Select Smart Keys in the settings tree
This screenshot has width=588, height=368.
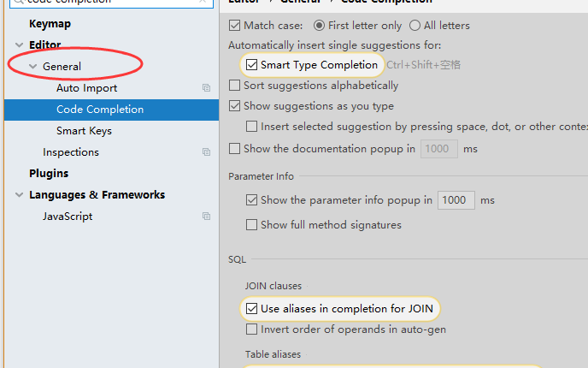(84, 131)
